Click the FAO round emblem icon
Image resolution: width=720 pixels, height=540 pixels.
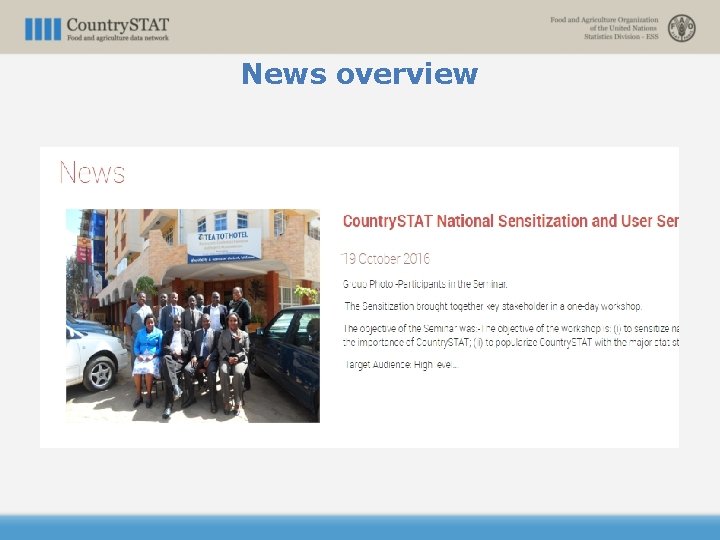pyautogui.click(x=681, y=28)
